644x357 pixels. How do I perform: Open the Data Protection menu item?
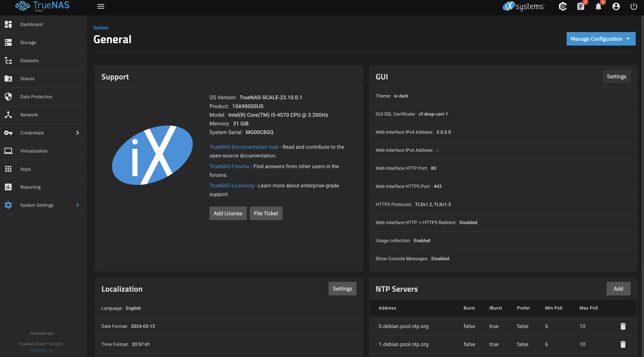(36, 97)
